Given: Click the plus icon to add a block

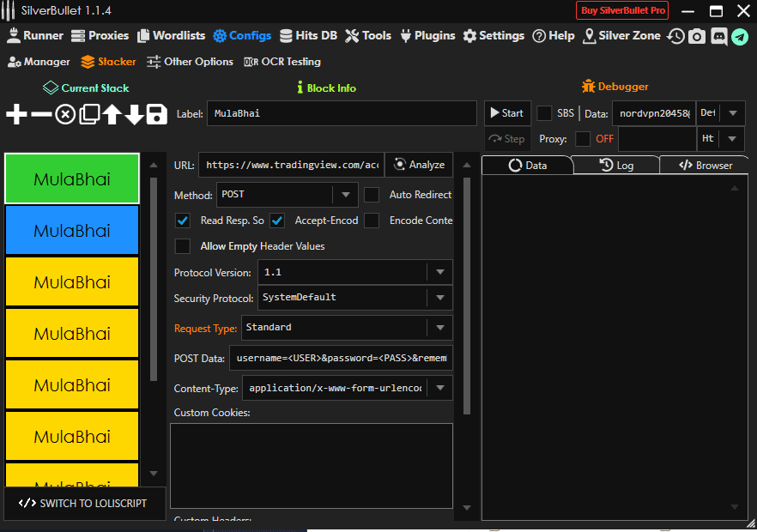Looking at the screenshot, I should click(x=16, y=114).
